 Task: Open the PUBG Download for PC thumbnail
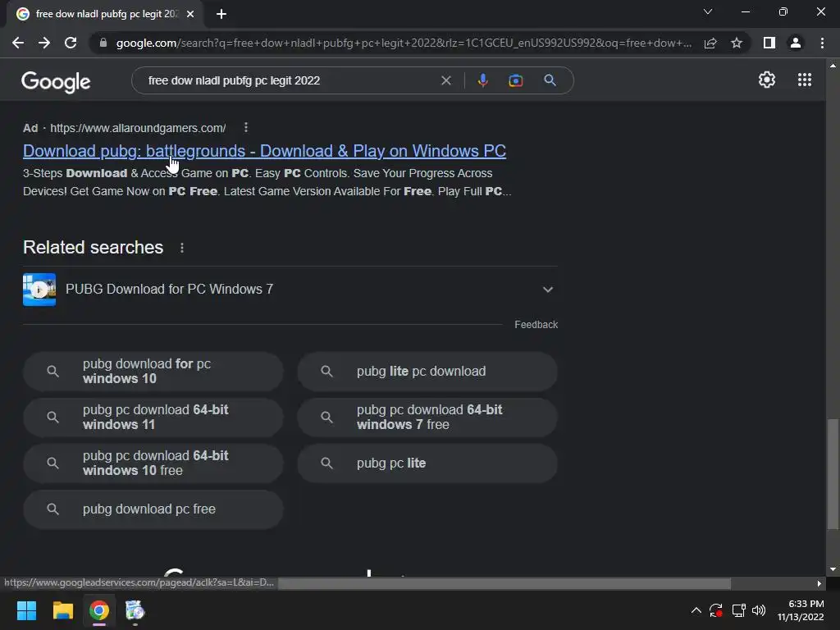(x=39, y=290)
